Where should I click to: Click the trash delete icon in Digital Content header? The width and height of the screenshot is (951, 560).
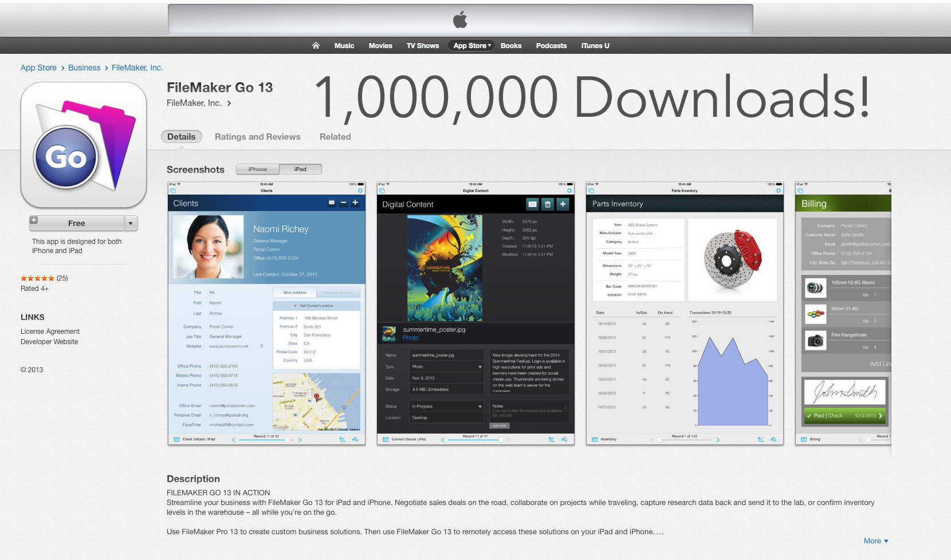click(x=548, y=204)
